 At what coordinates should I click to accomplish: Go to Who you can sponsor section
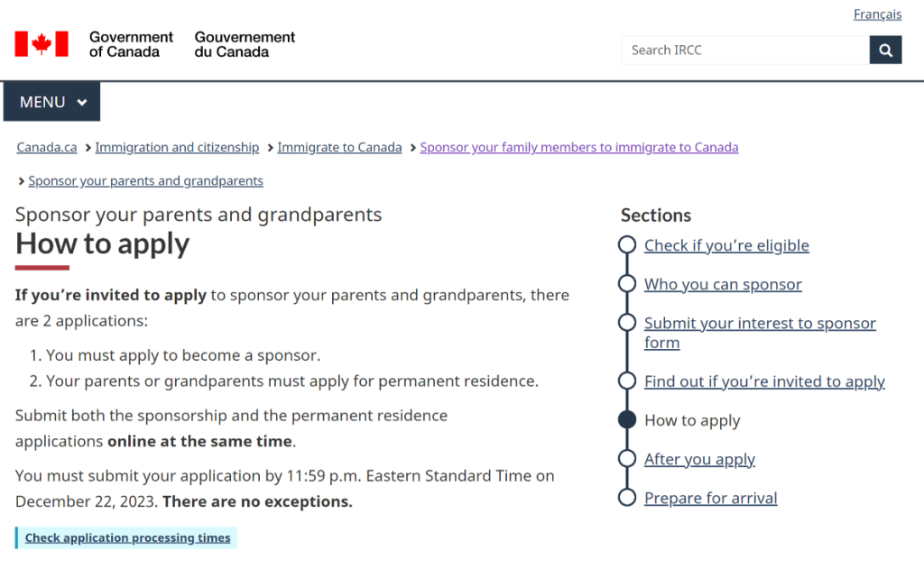tap(723, 284)
